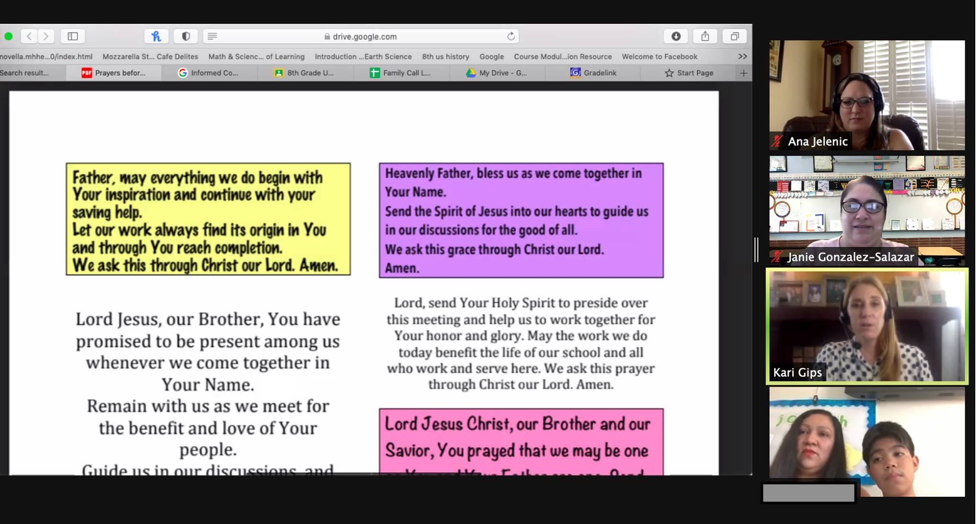Viewport: 980px width, 524px height.
Task: Add a new tab with plus button
Action: (x=744, y=73)
